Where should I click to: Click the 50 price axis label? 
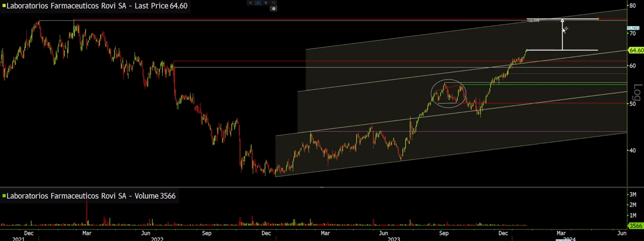coord(632,104)
